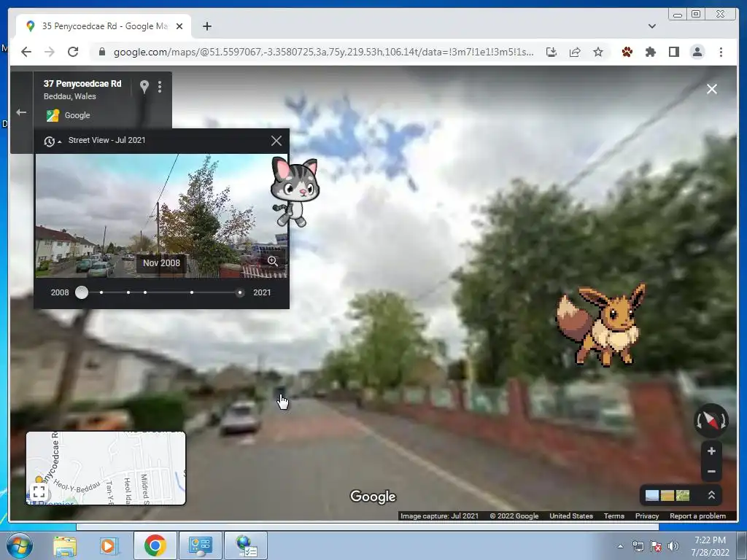
Task: Close the Street View history panel
Action: pyautogui.click(x=276, y=141)
